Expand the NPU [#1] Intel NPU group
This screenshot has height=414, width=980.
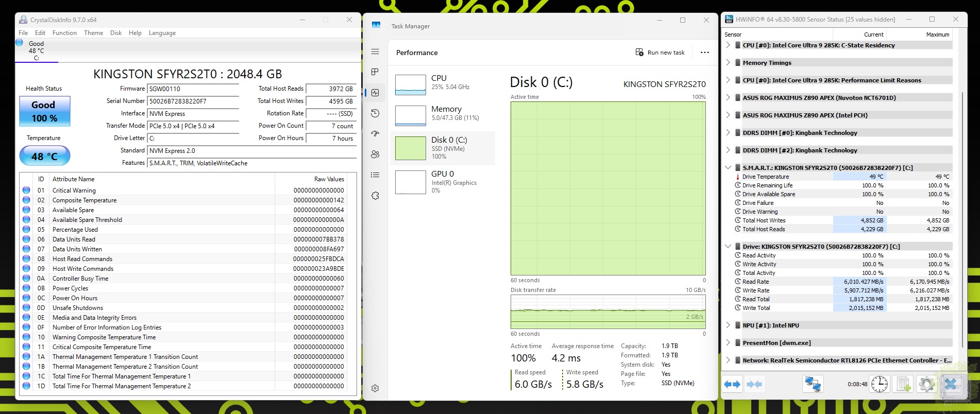(728, 325)
